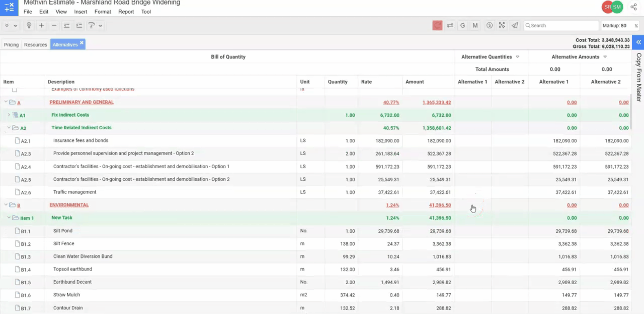This screenshot has height=314, width=644.
Task: Click the paper plane send icon
Action: coord(515,26)
